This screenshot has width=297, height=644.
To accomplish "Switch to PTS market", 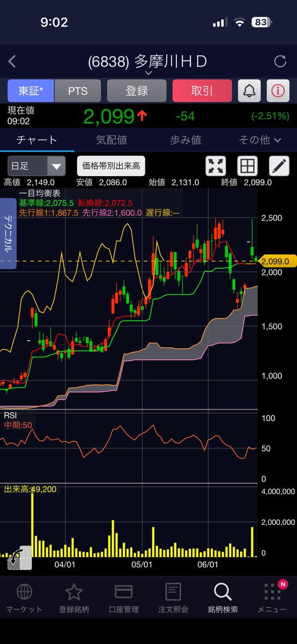I will click(77, 91).
